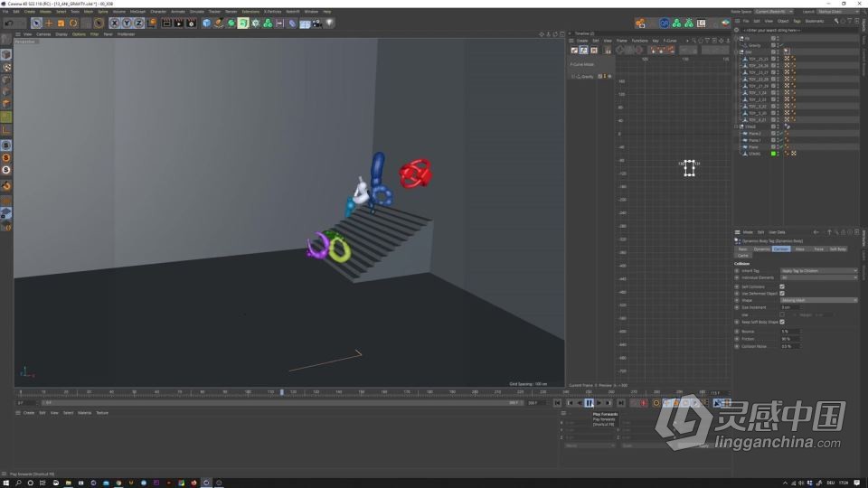Open the Layout dropdown
The height and width of the screenshot is (488, 868).
point(840,12)
